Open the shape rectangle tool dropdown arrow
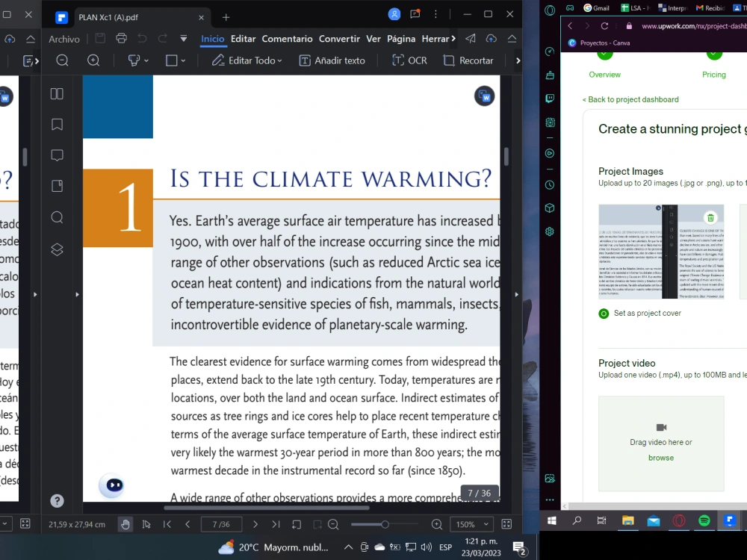 point(184,61)
